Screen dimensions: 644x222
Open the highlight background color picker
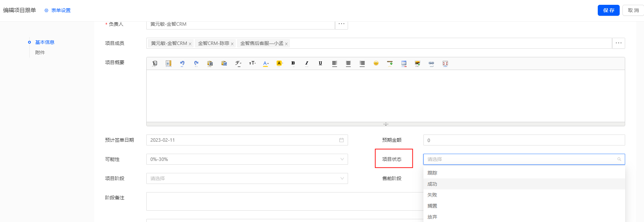[x=280, y=63]
